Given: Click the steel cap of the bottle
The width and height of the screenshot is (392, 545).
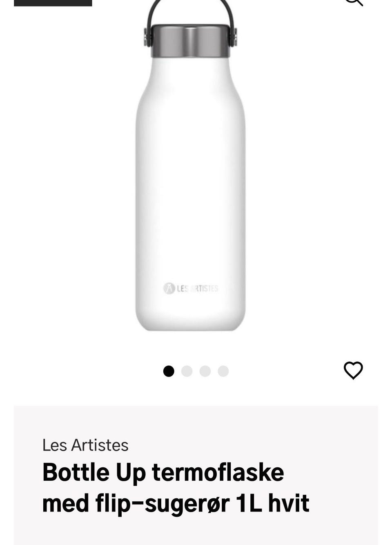Looking at the screenshot, I should coord(190,40).
